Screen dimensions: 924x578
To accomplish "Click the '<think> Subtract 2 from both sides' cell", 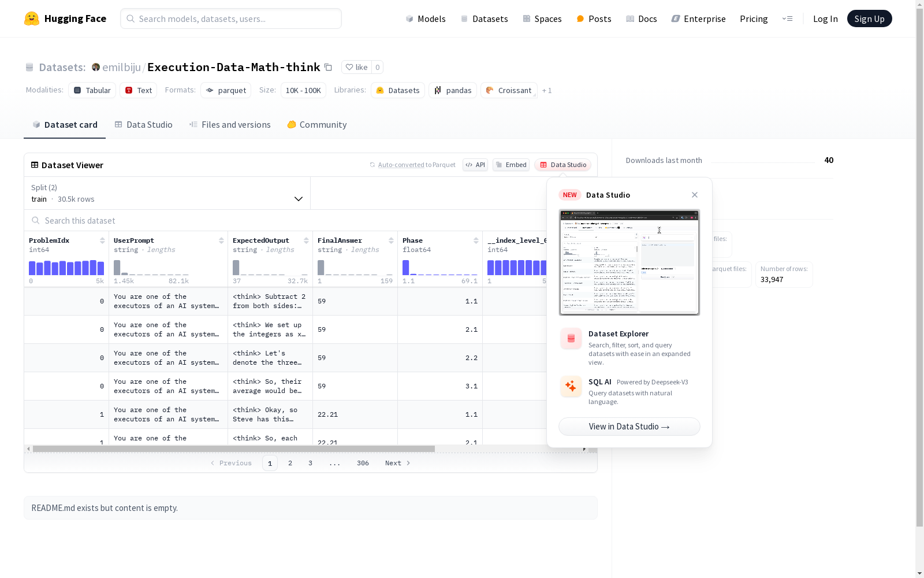I will [270, 301].
